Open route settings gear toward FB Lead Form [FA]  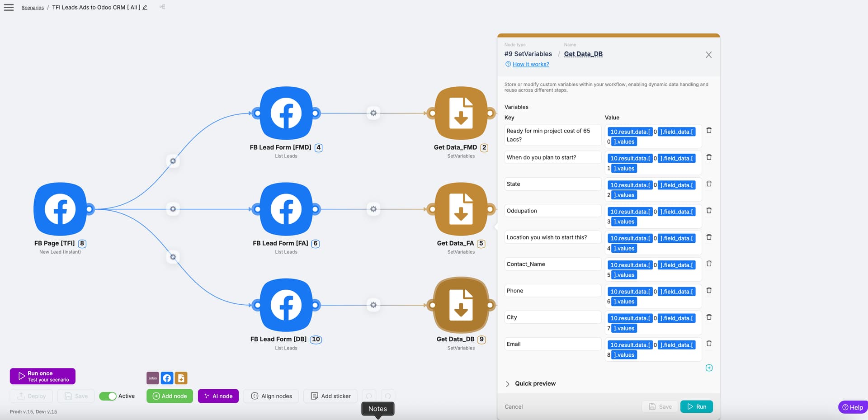173,209
